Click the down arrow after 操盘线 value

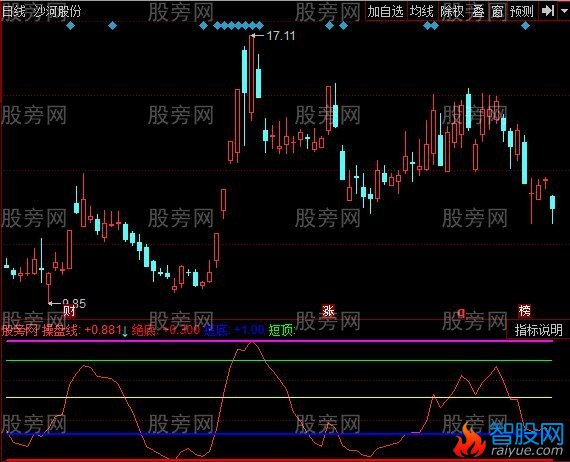click(125, 332)
